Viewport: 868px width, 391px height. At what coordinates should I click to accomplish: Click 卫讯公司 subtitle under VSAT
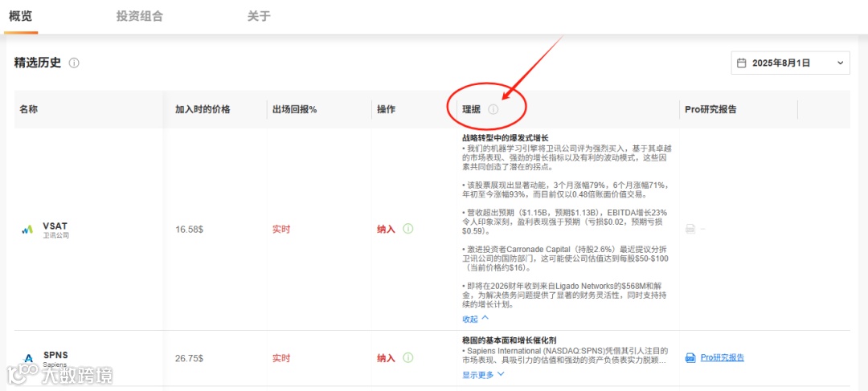coord(56,235)
